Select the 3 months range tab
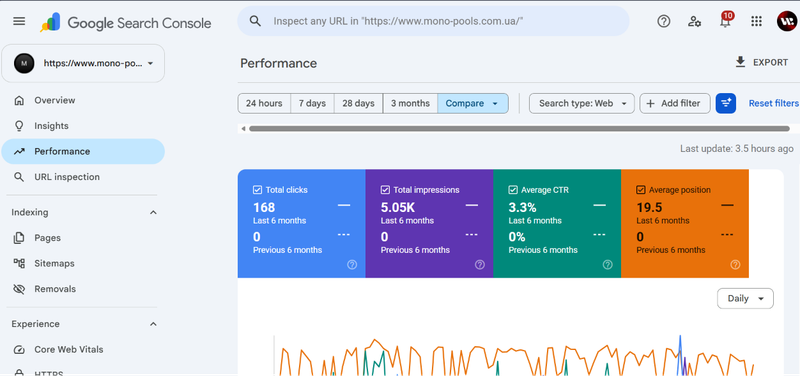Viewport: 800px width, 376px height. tap(410, 103)
